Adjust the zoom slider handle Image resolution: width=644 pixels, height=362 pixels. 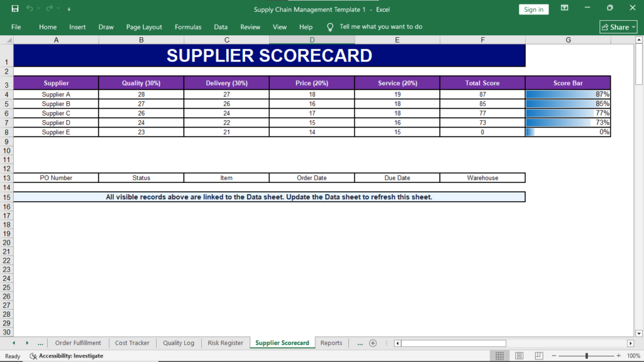(x=587, y=356)
